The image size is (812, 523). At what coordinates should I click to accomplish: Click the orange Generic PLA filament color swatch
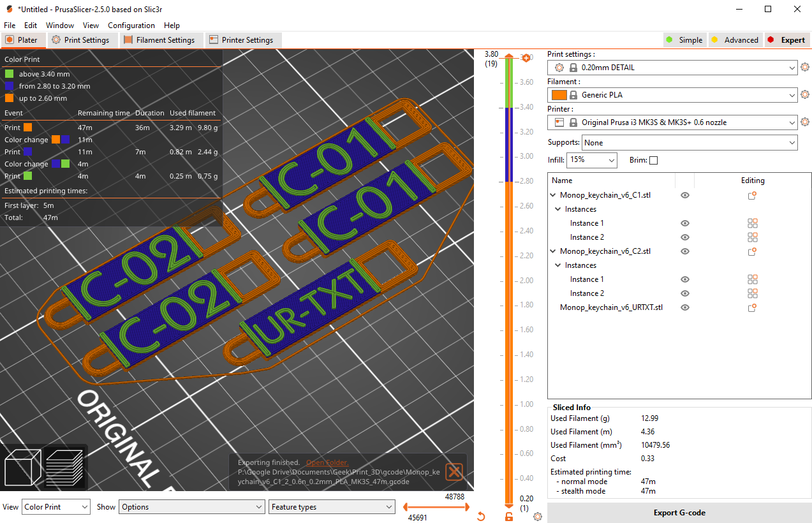click(x=559, y=95)
